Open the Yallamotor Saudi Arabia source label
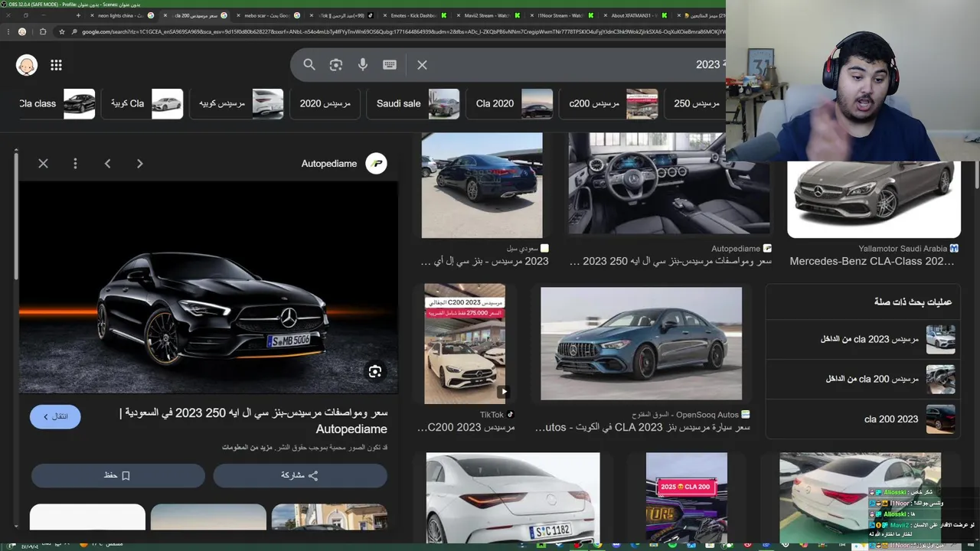 point(908,249)
